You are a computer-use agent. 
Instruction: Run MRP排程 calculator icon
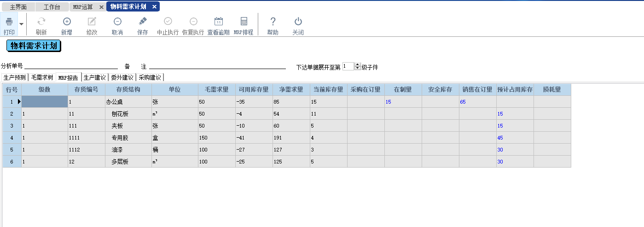click(x=244, y=21)
